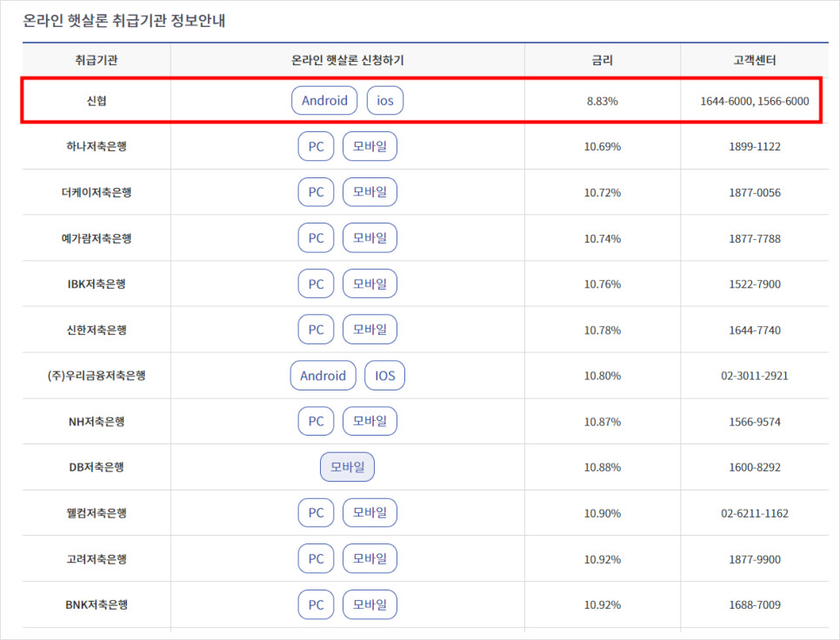Open 모바일 application for 더케이저축은행

pos(370,192)
